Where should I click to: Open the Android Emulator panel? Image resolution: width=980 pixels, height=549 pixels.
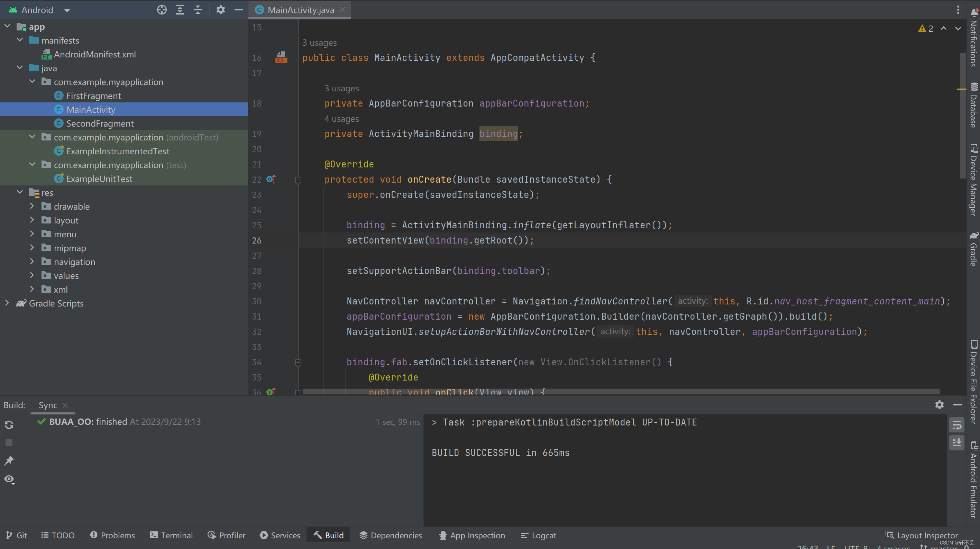pos(973,479)
